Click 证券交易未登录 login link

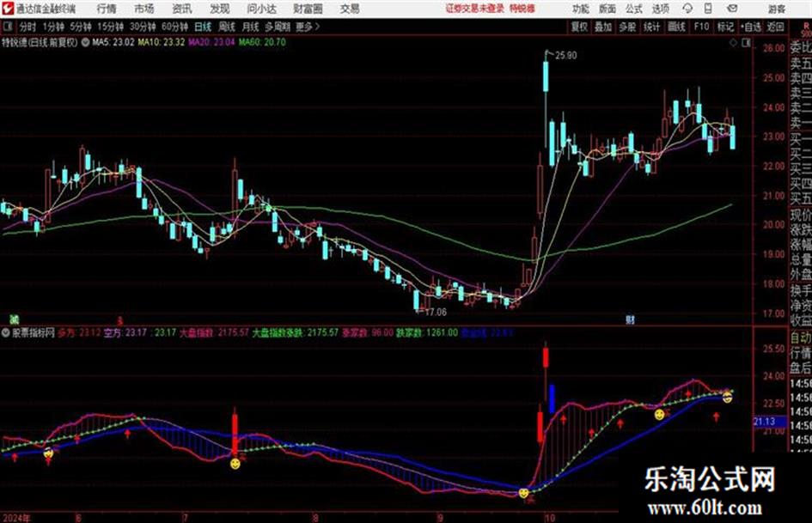point(474,9)
